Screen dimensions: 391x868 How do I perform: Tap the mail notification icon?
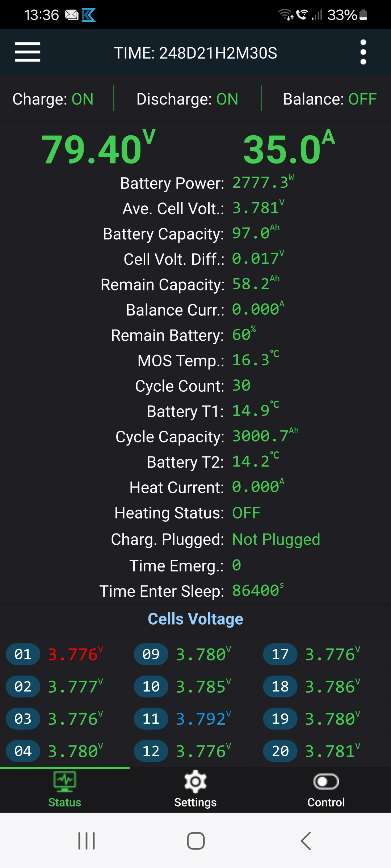[71, 15]
